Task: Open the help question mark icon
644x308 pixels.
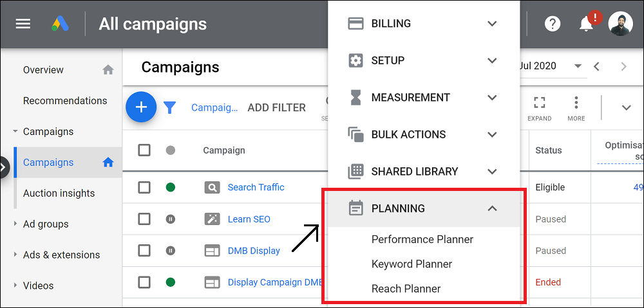Action: (x=553, y=24)
